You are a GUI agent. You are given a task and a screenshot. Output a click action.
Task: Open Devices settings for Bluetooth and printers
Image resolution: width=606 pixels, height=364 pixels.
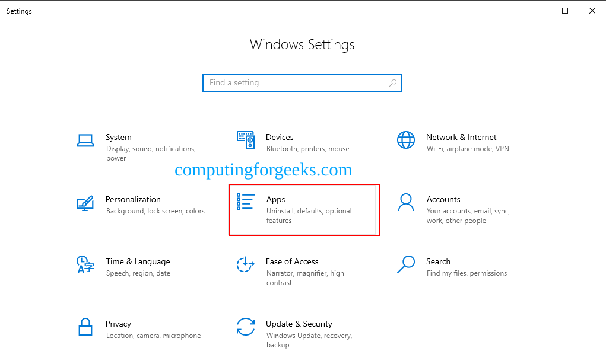[280, 137]
